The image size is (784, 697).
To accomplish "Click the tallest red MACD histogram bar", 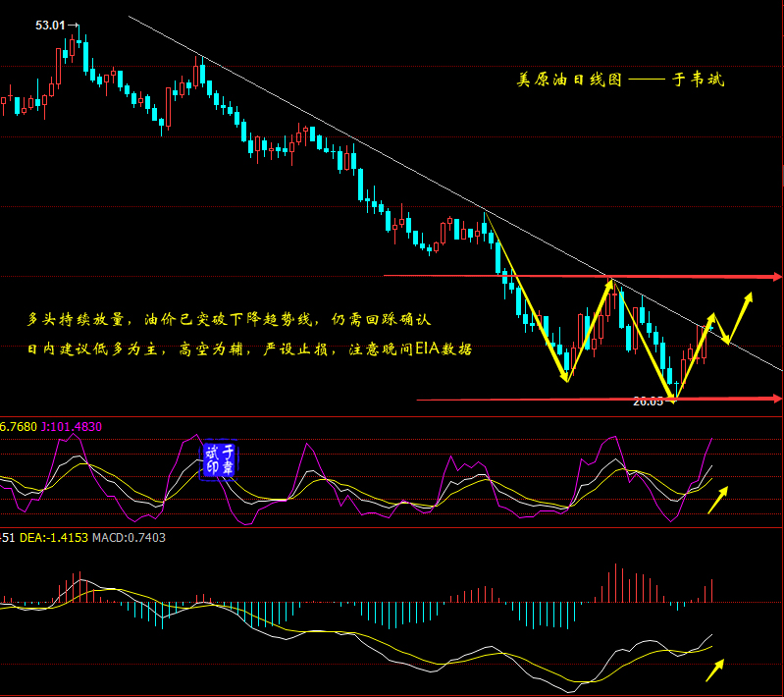I will [615, 582].
